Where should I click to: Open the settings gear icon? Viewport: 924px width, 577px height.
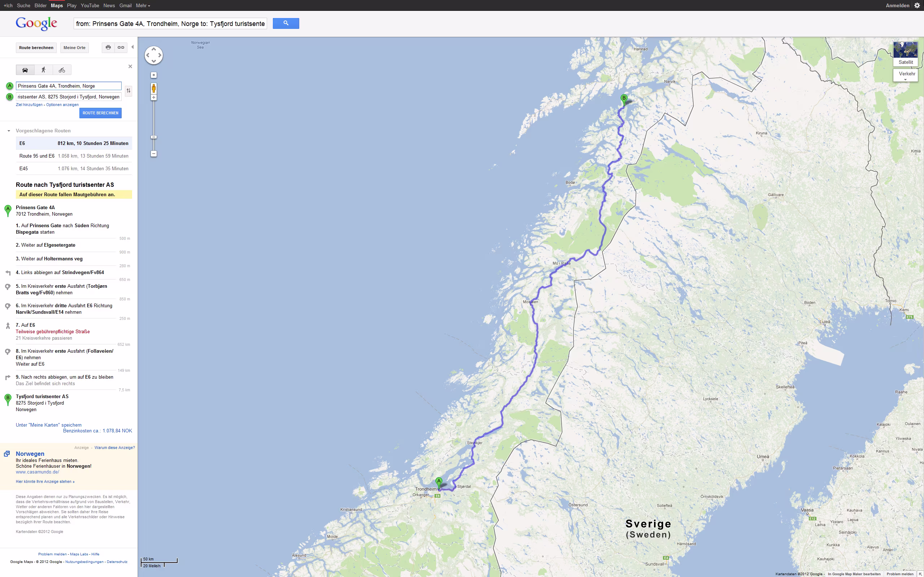point(917,5)
